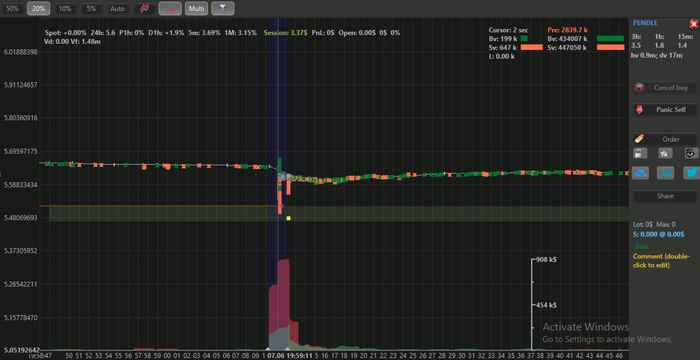Screen dimensions: 700x360
Task: Click the 19:59:11 timestamp on time axis
Action: (299, 356)
